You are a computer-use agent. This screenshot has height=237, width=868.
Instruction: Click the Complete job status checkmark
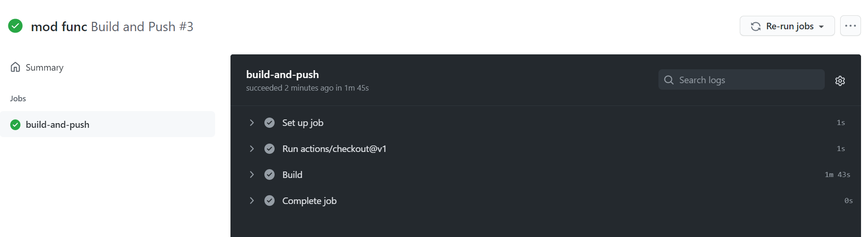coord(270,201)
